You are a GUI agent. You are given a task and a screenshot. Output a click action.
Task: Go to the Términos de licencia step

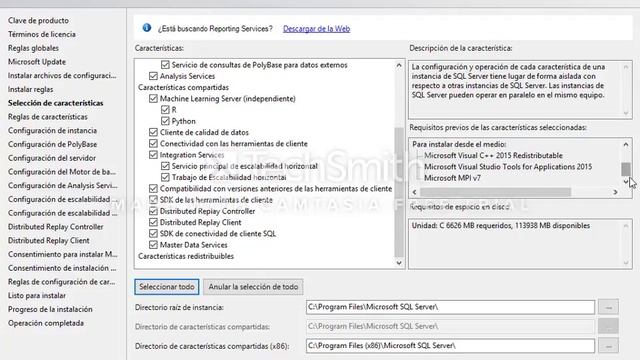[x=42, y=34]
